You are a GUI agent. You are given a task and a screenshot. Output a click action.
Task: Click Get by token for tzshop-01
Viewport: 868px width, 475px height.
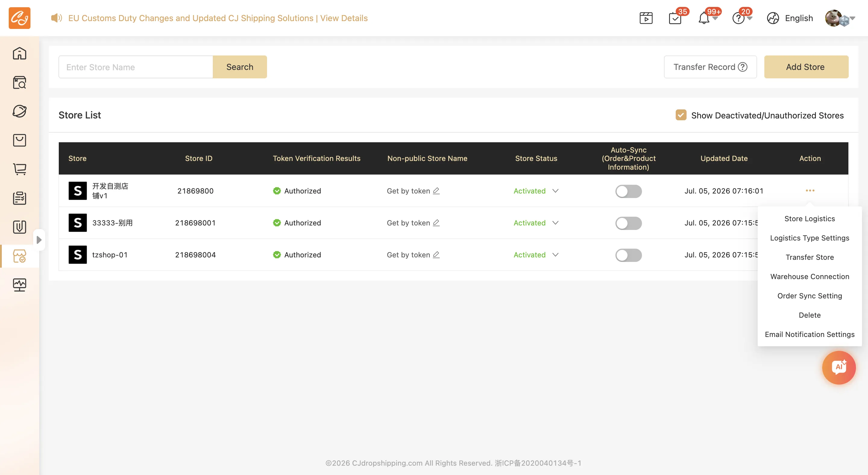[408, 255]
